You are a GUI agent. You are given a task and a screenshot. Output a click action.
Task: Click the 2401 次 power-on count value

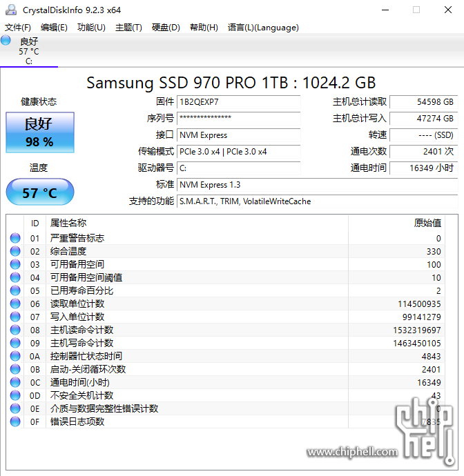click(x=423, y=152)
